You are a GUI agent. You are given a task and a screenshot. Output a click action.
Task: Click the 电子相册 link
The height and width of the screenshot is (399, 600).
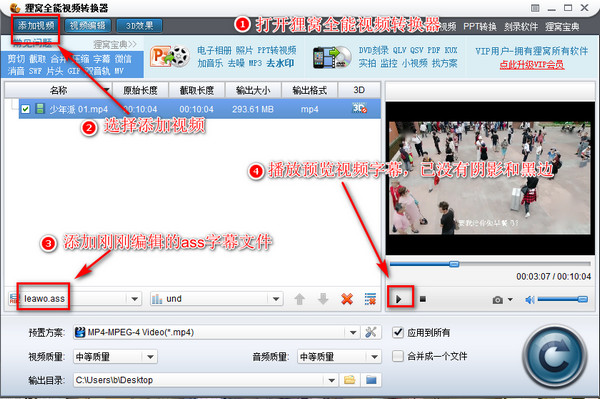(x=214, y=50)
